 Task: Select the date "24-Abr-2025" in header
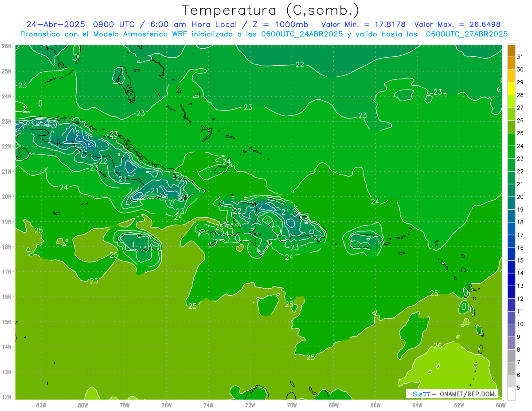pos(56,24)
